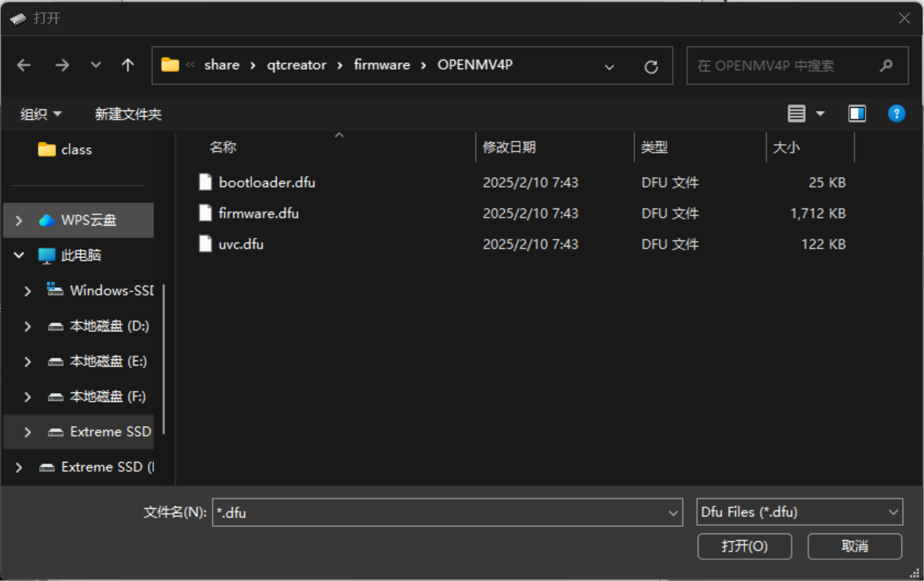Click the 新建文件夹 button
The height and width of the screenshot is (581, 924).
128,113
